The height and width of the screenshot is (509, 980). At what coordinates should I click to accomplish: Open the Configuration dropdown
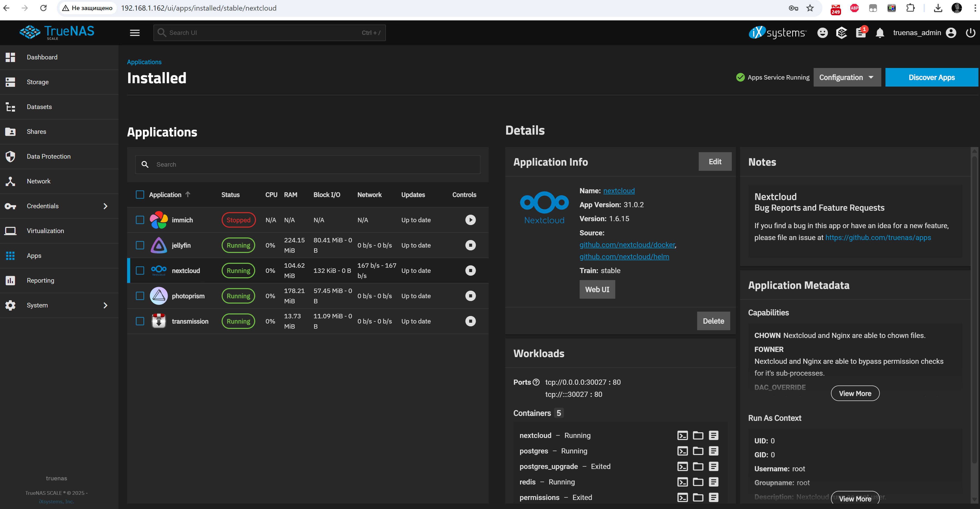[847, 77]
